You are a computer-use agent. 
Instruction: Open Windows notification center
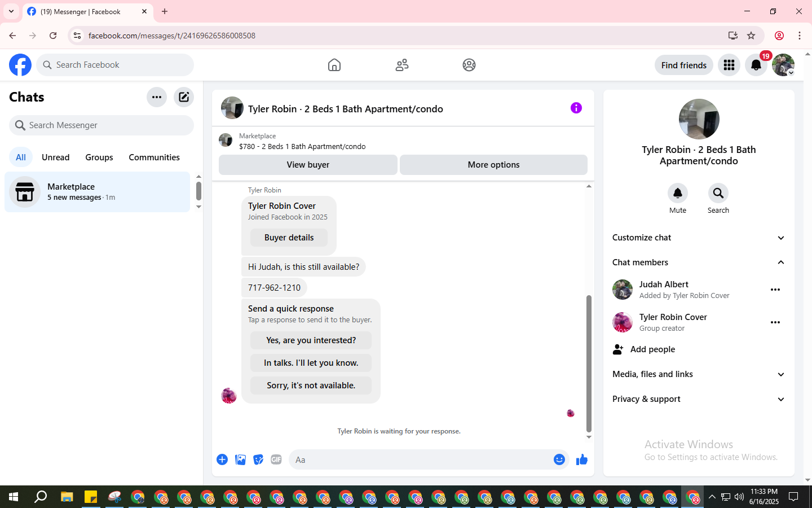(793, 497)
